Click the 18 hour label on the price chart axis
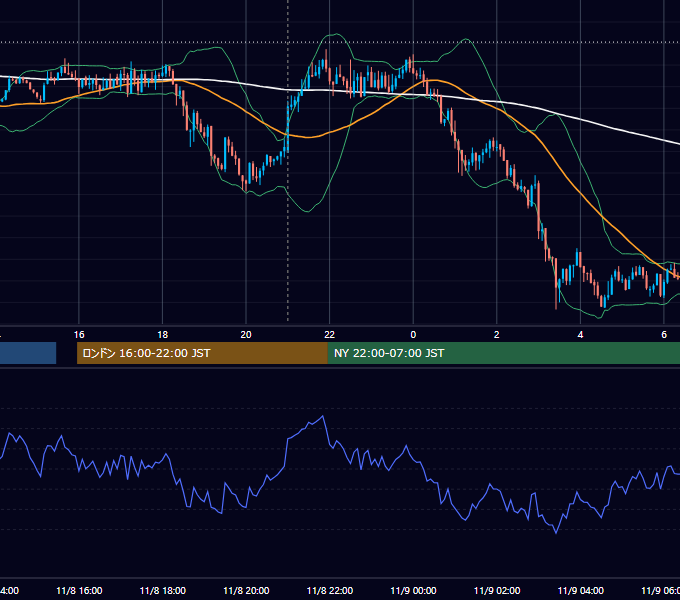680x600 pixels. 163,335
